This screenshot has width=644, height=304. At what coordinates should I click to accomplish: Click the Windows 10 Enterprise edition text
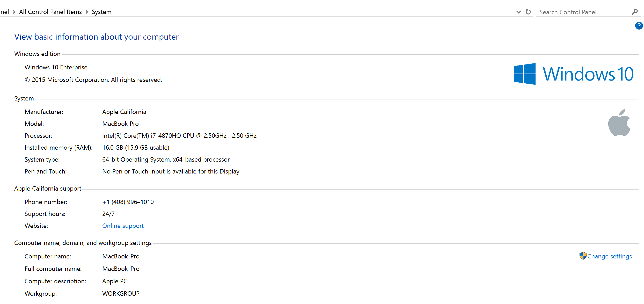click(56, 67)
